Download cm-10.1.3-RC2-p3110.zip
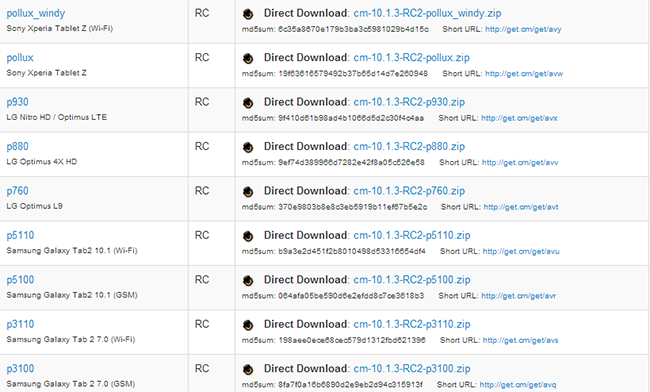Viewport: 650px width, 392px height. click(x=412, y=324)
